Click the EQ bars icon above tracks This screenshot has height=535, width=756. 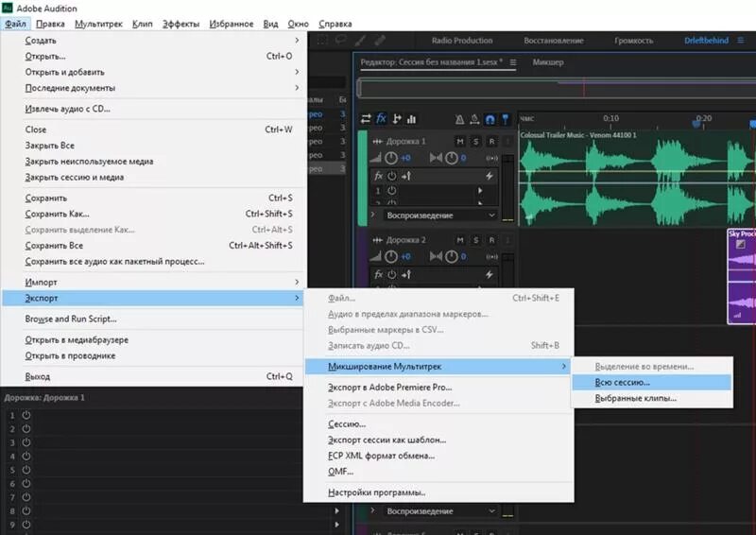pos(411,119)
